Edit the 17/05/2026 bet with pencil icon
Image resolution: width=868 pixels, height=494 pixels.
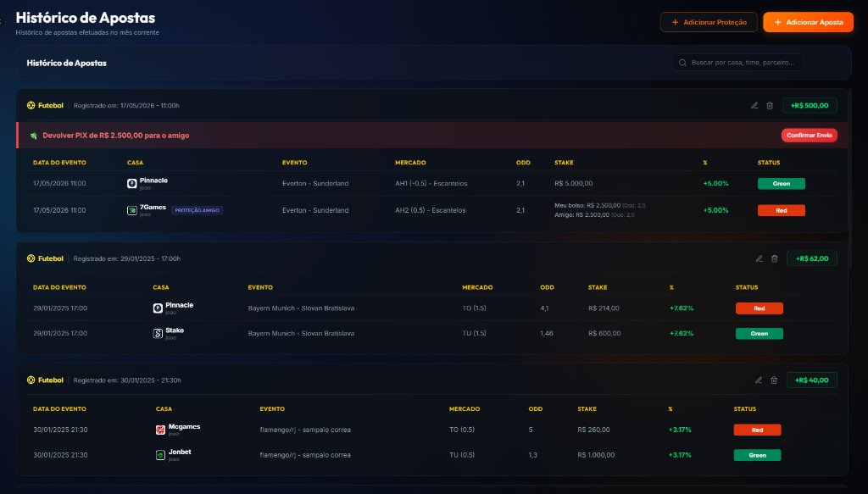point(754,106)
